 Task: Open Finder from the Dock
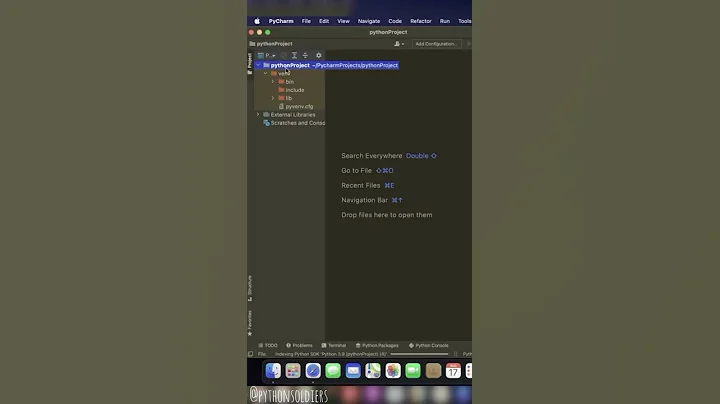pos(273,370)
